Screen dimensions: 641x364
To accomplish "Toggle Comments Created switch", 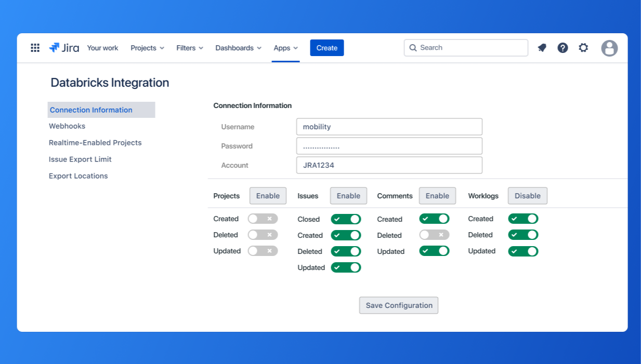I will point(434,219).
